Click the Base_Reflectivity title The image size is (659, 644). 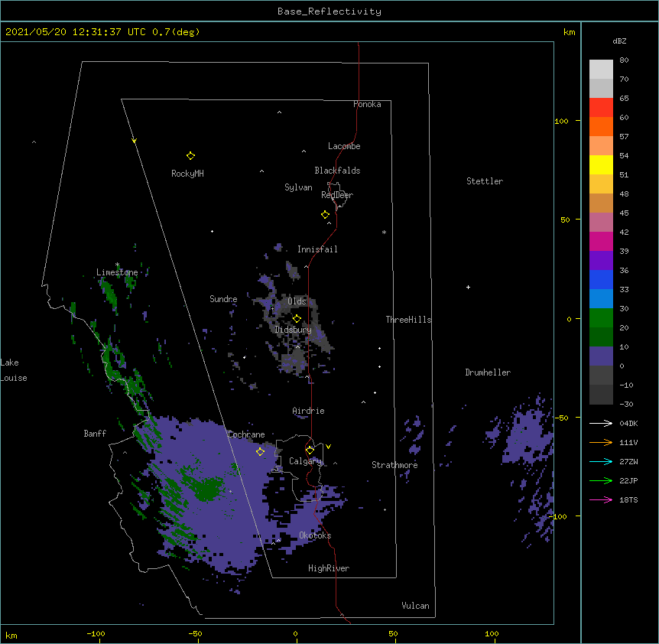[329, 11]
